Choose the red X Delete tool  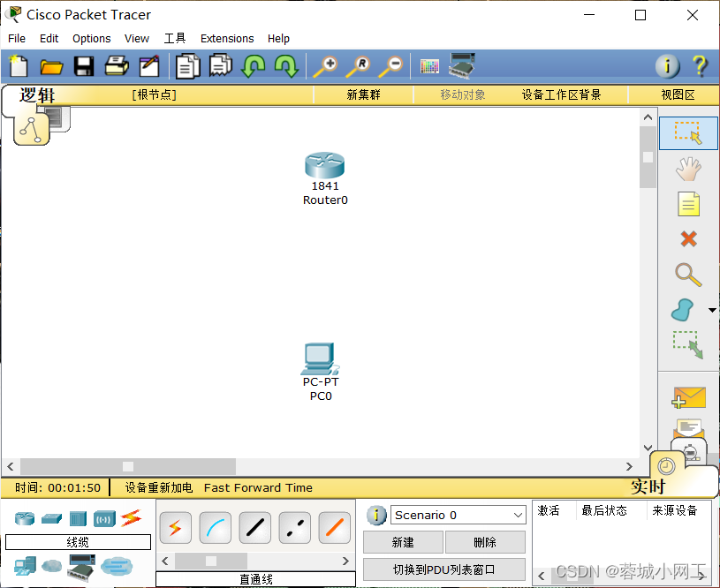click(688, 238)
